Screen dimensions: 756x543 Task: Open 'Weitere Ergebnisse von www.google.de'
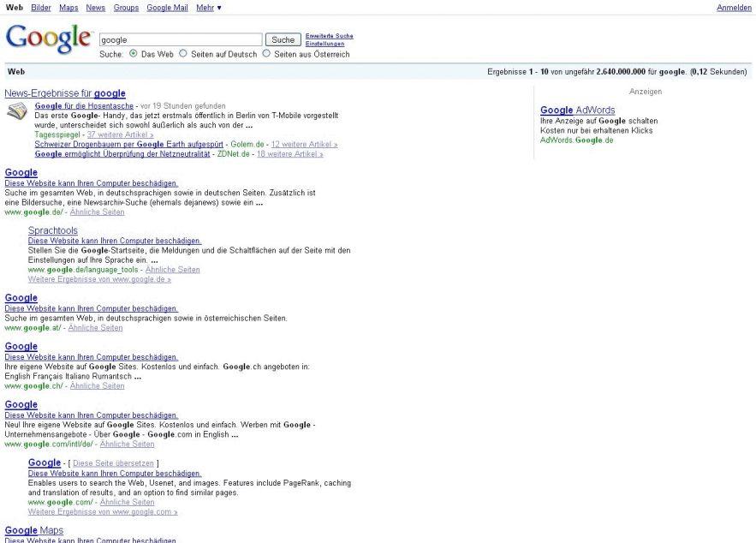coord(99,279)
